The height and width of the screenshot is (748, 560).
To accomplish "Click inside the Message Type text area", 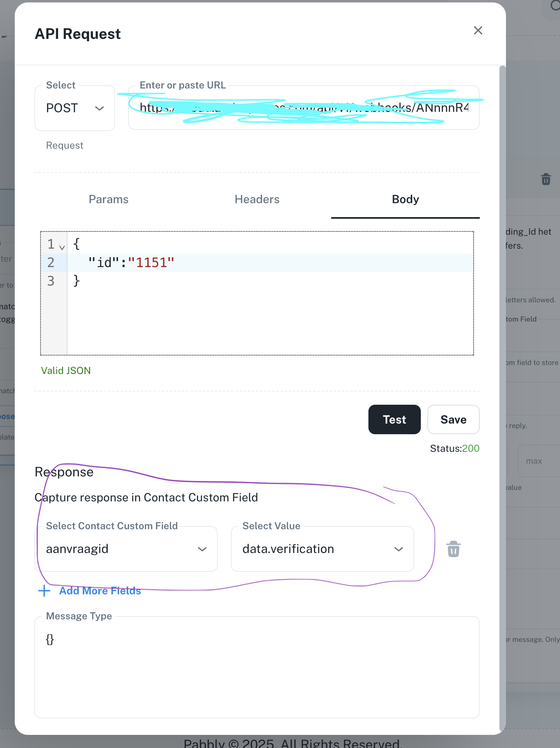I will coord(257,667).
